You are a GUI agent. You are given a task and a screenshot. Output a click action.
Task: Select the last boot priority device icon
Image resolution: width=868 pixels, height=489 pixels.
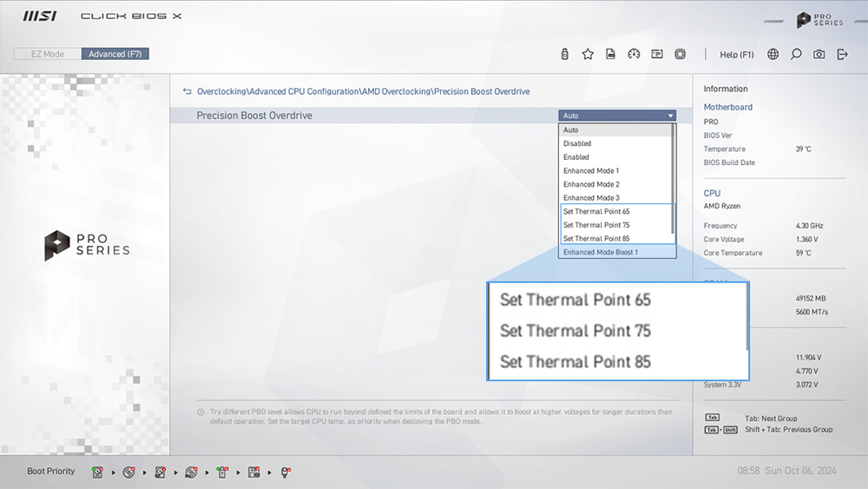[285, 472]
